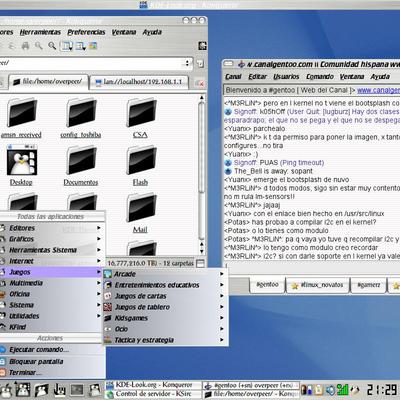Click the green signal bars tray icon
Screen dimensions: 400x400
tap(342, 390)
